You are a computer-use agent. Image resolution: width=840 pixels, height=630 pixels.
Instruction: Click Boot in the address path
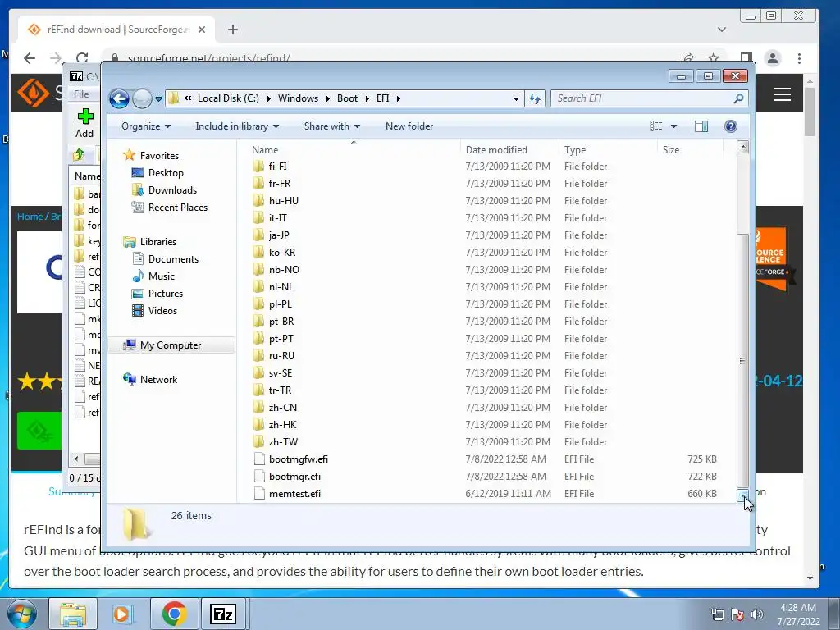(347, 98)
